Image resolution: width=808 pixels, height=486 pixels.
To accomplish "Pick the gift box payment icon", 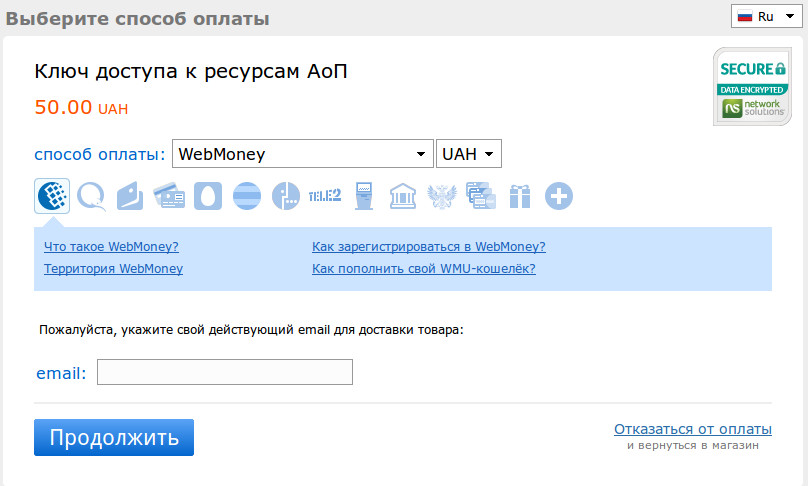I will click(519, 195).
